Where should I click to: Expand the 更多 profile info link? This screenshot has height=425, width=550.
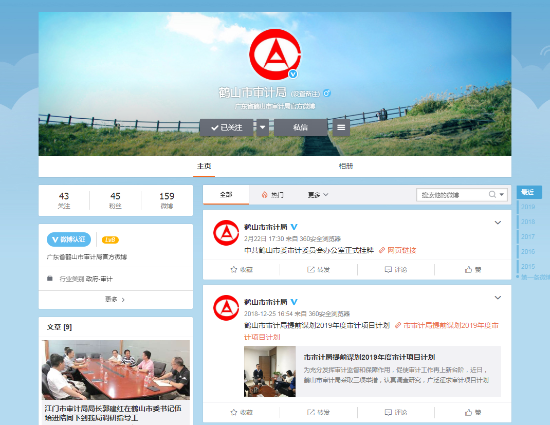click(x=115, y=299)
